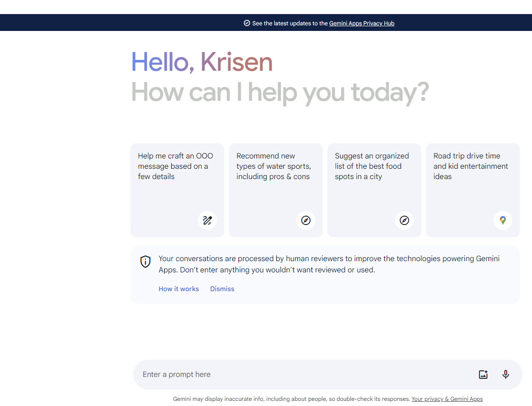Click the compass icon on the water sports card
Image resolution: width=532 pixels, height=406 pixels.
[306, 220]
